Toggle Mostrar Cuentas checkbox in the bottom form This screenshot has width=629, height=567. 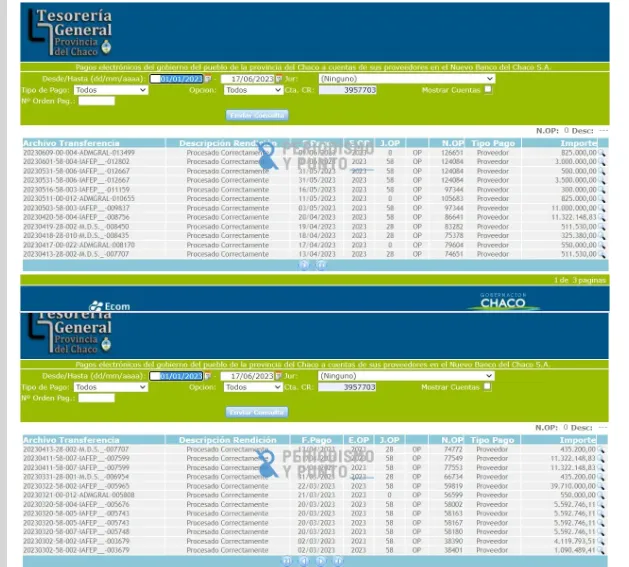coord(488,386)
